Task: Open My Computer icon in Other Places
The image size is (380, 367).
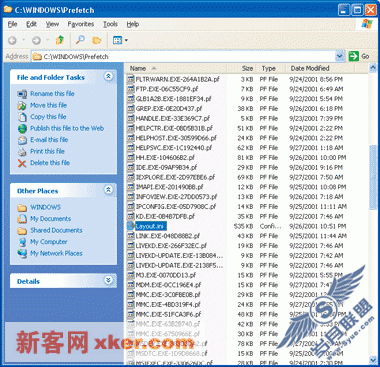Action: point(22,242)
